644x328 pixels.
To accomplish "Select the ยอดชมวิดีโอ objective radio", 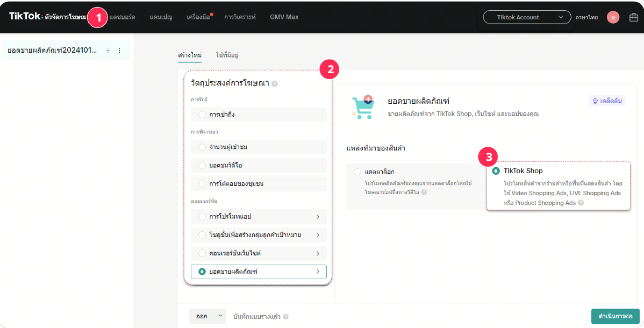I will click(x=202, y=165).
